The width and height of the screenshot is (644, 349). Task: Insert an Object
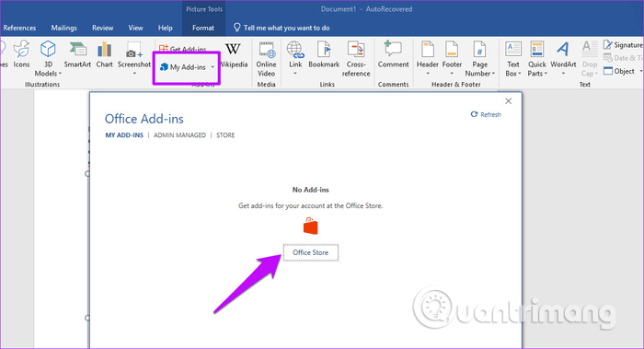[619, 71]
